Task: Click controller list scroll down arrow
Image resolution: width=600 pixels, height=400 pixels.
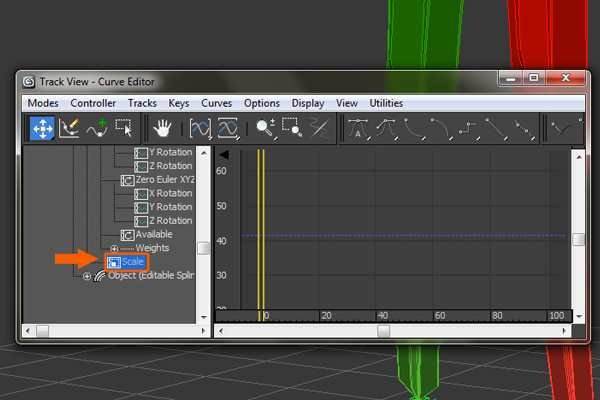Action: point(204,317)
